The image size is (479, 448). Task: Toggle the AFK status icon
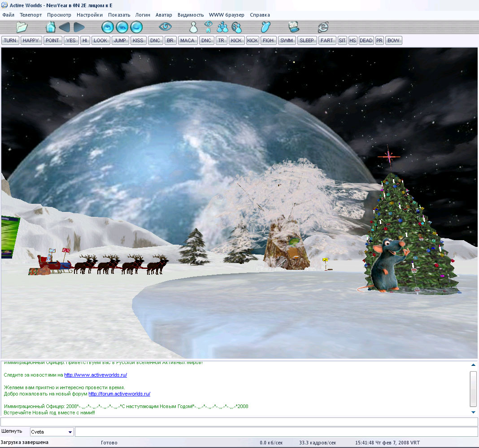[x=294, y=27]
